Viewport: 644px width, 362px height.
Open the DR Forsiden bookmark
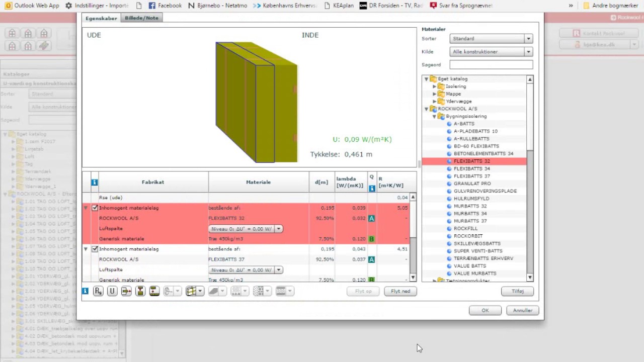[x=391, y=6]
